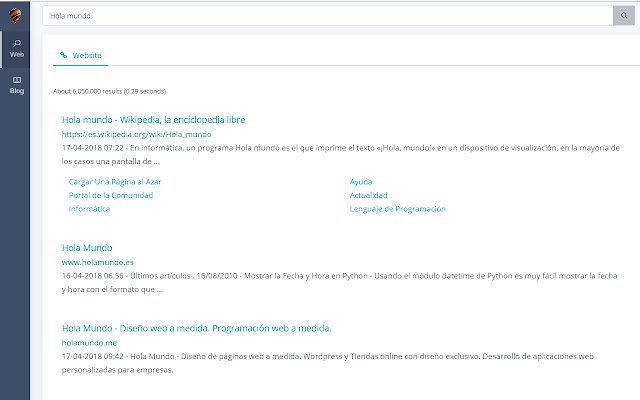The height and width of the screenshot is (400, 640).
Task: Open the Actualidad sitelink
Action: click(368, 195)
